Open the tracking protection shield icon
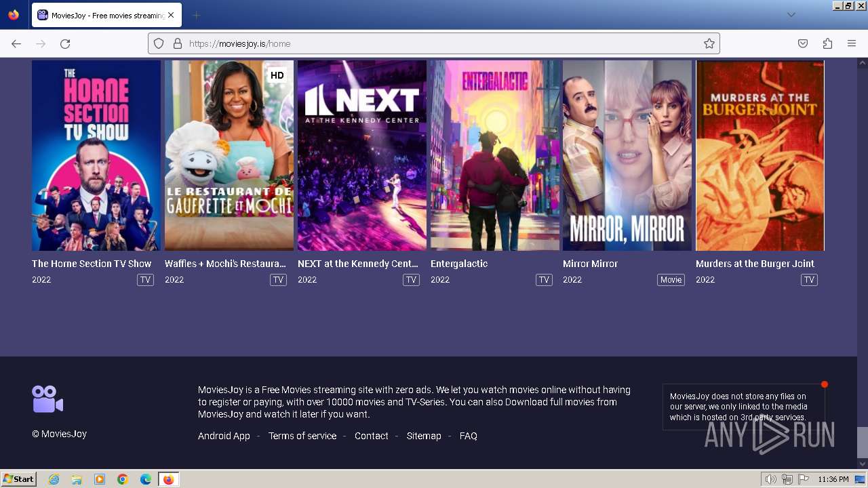This screenshot has width=868, height=488. tap(159, 43)
